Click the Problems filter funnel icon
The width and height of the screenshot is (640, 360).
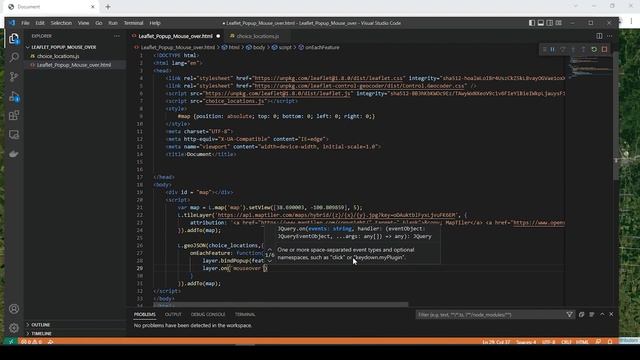click(x=569, y=315)
